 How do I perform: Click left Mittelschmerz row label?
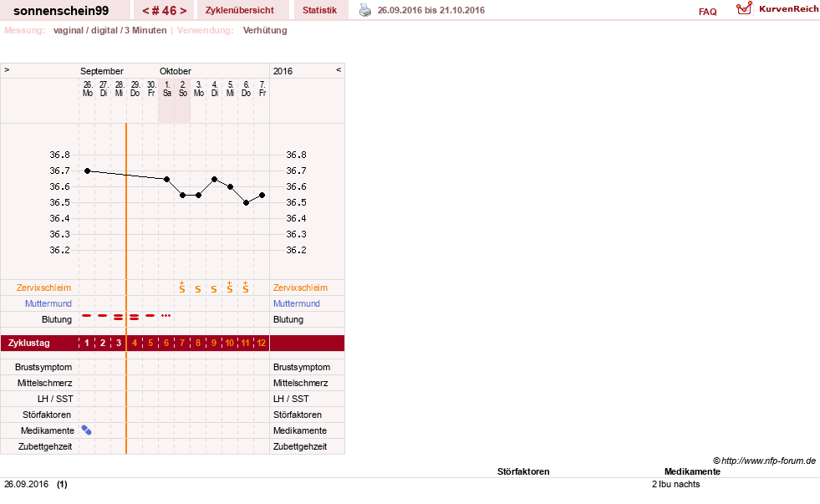[44, 383]
